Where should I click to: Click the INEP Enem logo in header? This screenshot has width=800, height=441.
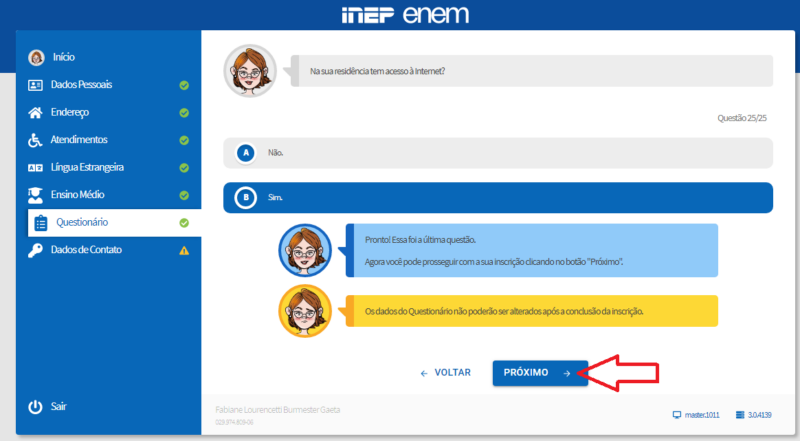405,15
